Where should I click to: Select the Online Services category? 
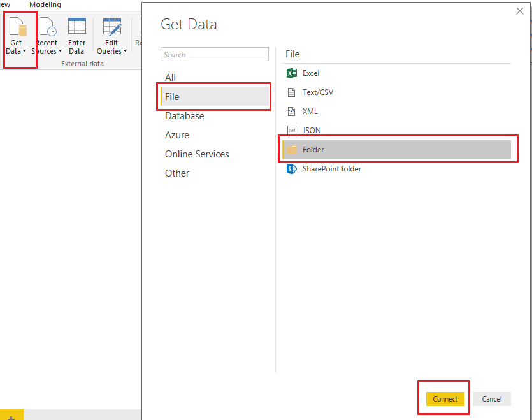(x=197, y=154)
